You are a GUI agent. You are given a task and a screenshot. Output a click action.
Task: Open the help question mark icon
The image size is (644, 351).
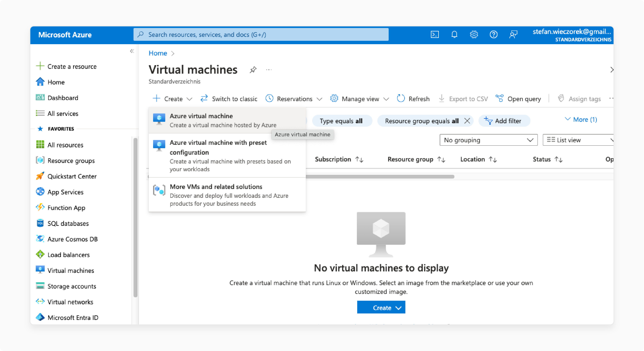(493, 34)
